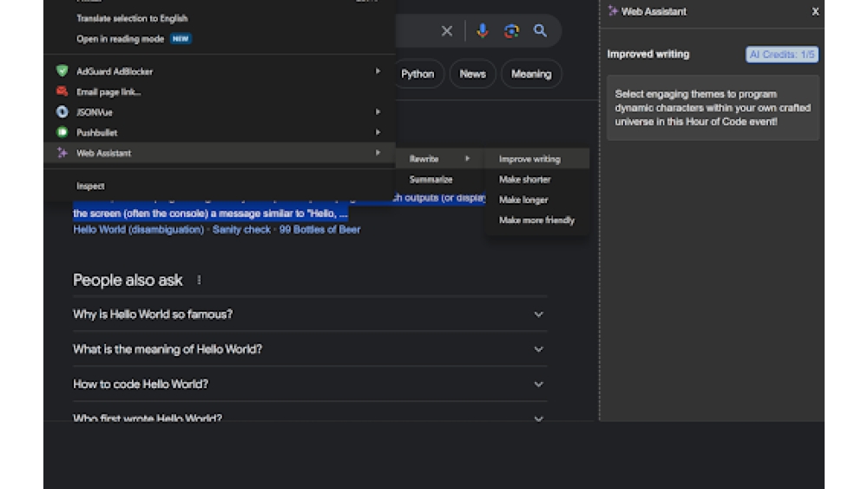This screenshot has width=868, height=489.
Task: Expand AdGuard AdBlocker submenu arrow
Action: [378, 71]
